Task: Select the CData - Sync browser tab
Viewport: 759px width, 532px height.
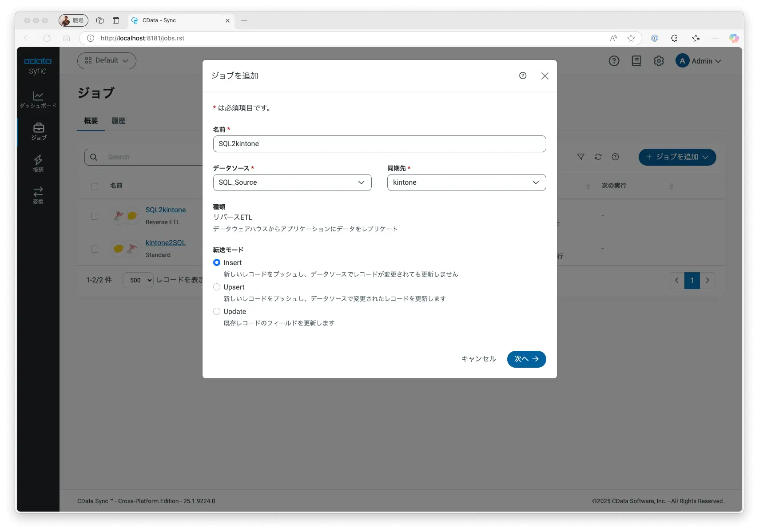Action: pyautogui.click(x=181, y=20)
